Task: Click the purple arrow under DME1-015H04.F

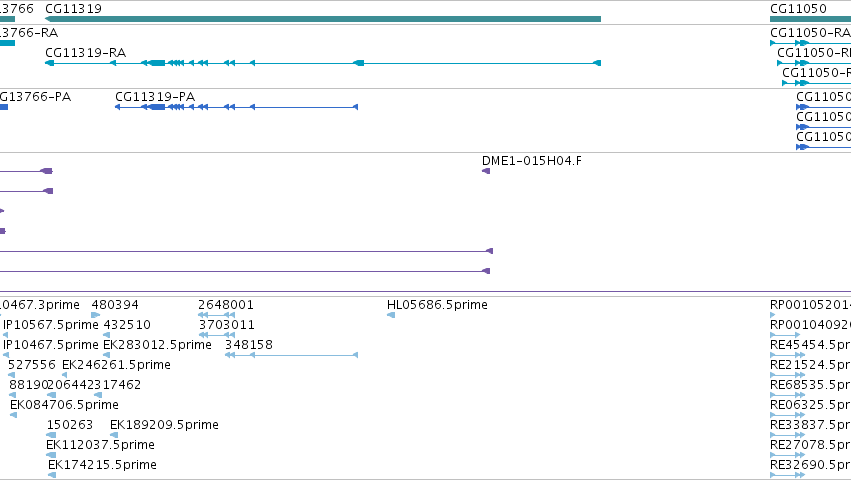Action: (x=486, y=171)
